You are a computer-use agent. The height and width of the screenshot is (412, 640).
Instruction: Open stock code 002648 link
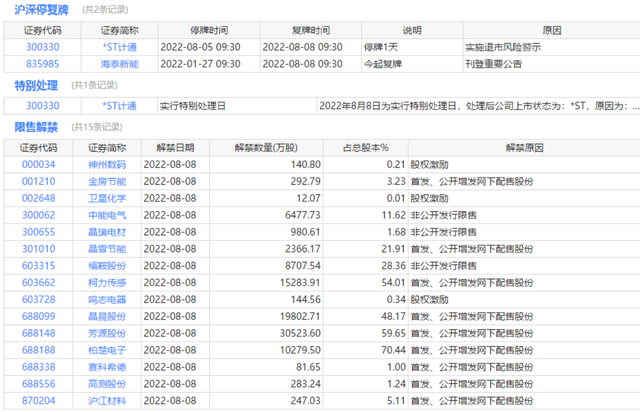click(38, 198)
